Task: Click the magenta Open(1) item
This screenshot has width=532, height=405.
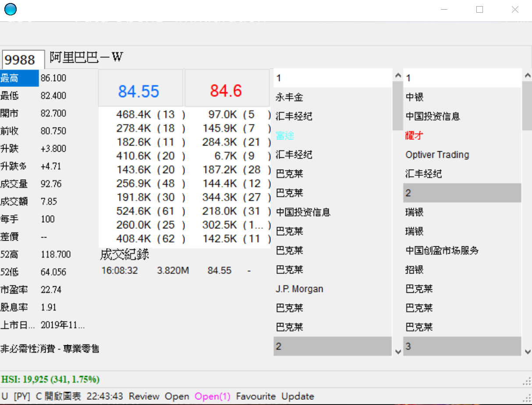Action: click(213, 396)
